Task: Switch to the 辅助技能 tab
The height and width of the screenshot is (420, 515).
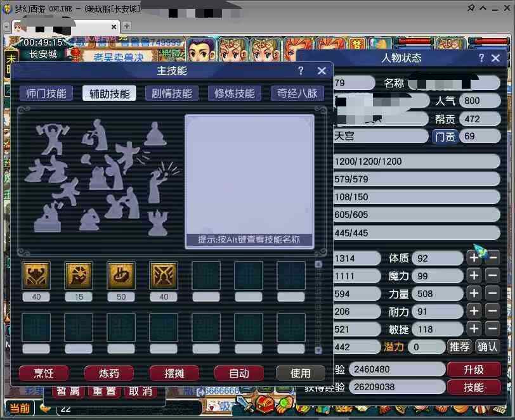Action: [x=109, y=94]
